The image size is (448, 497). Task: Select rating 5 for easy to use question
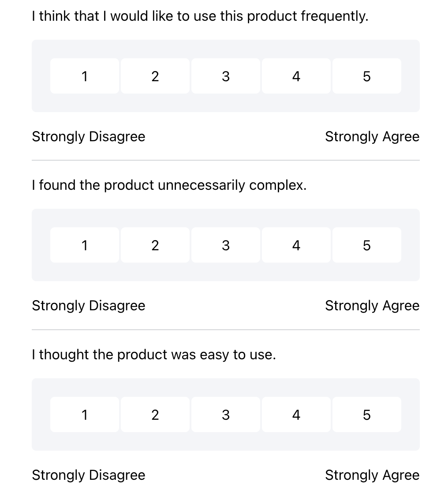point(366,414)
